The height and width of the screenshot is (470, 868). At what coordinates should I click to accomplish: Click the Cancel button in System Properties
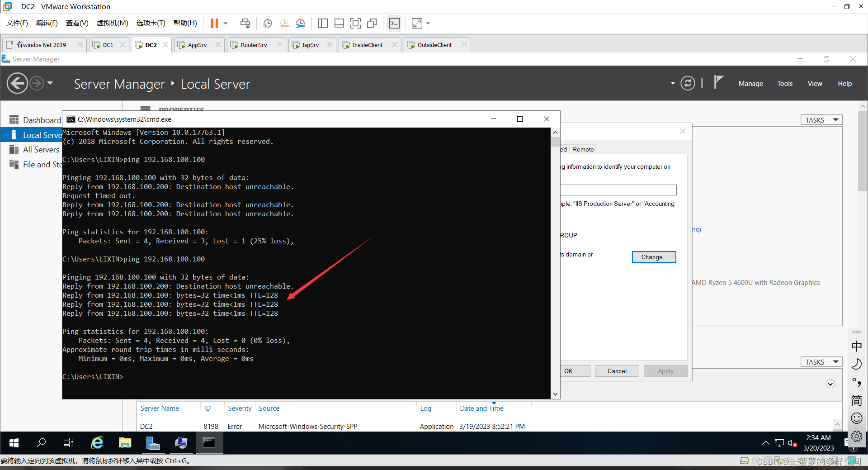617,371
